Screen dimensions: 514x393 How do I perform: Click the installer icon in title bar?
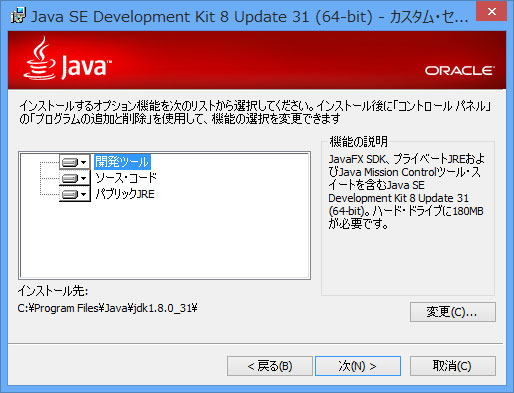pos(18,16)
